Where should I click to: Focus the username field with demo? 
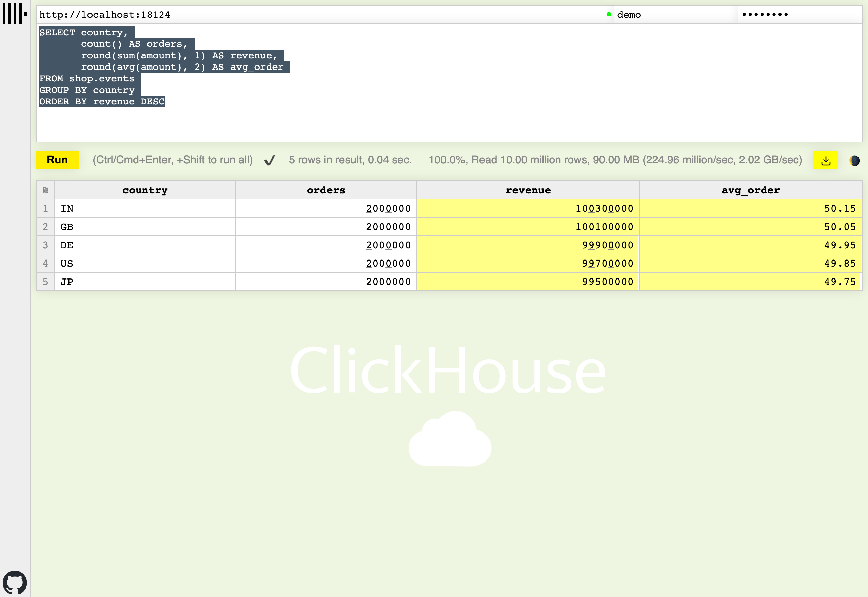[x=676, y=15]
